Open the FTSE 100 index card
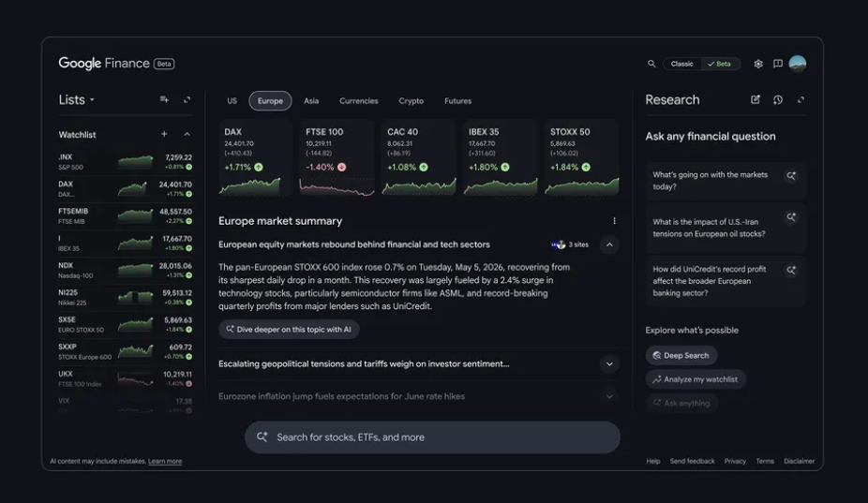 tap(337, 158)
